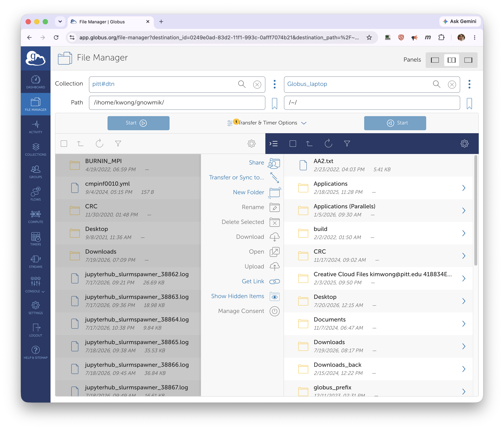Open the build folder chevron
Screen dimensions: 504x430
tap(464, 233)
